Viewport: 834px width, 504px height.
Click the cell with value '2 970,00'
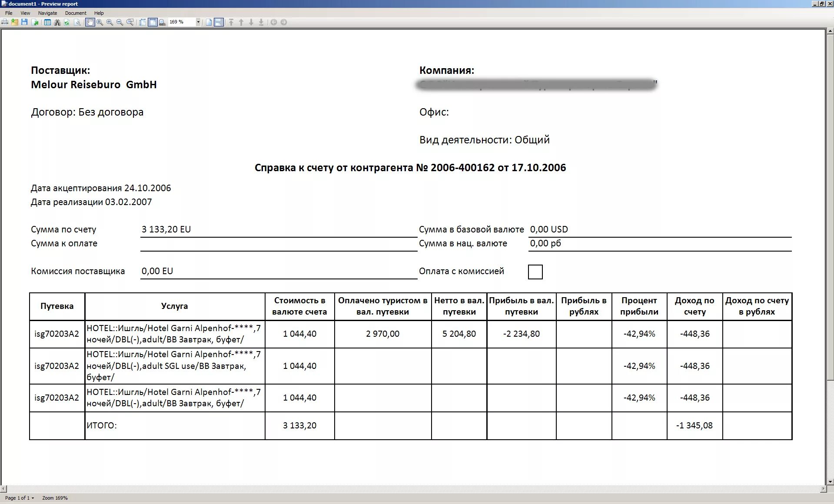383,334
